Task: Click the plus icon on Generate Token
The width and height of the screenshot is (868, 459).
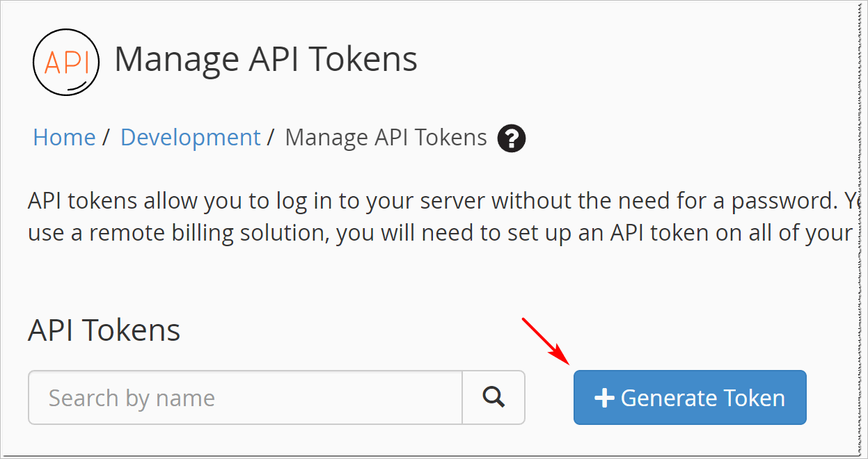Action: [604, 398]
